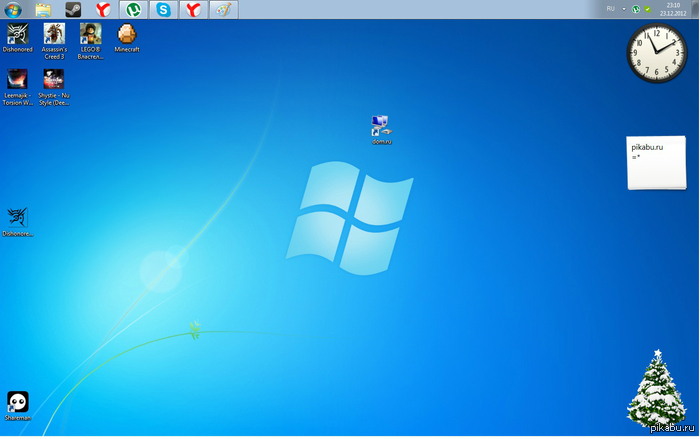This screenshot has width=700, height=439.
Task: Open Windows Explorer from the taskbar
Action: pyautogui.click(x=44, y=9)
